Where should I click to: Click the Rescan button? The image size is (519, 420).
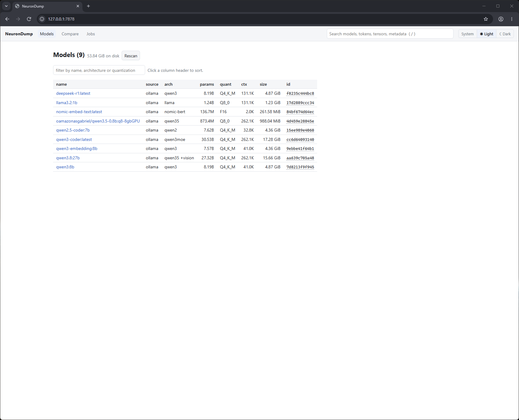coord(131,56)
